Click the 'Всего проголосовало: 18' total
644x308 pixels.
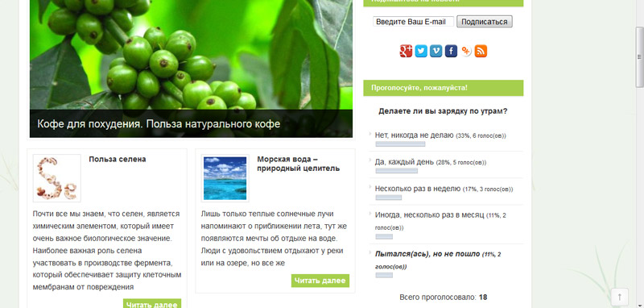[x=444, y=297]
